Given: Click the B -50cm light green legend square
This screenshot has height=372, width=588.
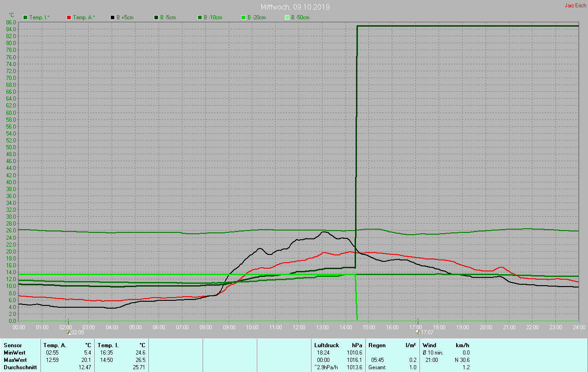Looking at the screenshot, I should tap(287, 17).
